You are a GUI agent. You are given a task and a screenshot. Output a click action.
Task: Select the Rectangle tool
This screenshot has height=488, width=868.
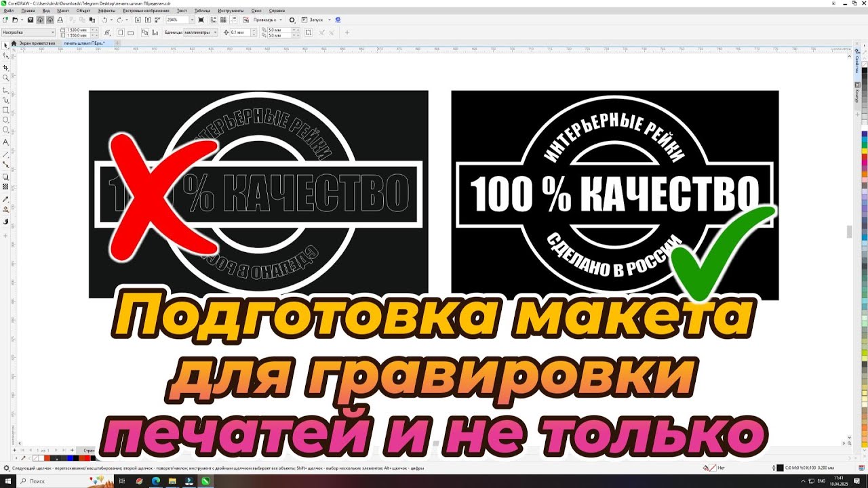coord(5,110)
